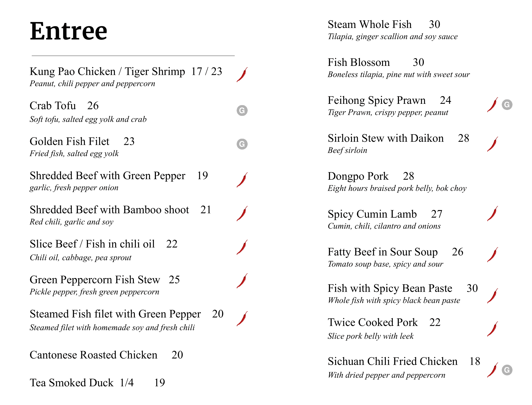Click the chili beside Fatty Beef in Sour Soup
Viewport: 532px width, 405px height.
point(493,255)
